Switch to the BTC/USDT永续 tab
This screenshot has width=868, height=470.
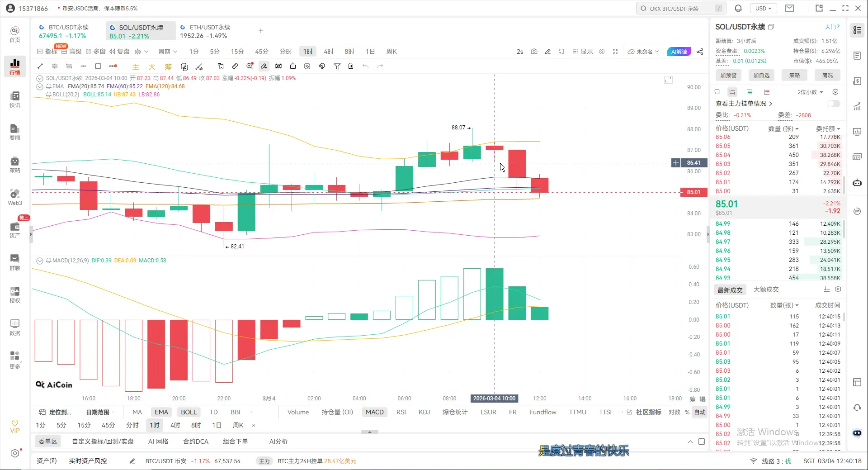coord(64,31)
